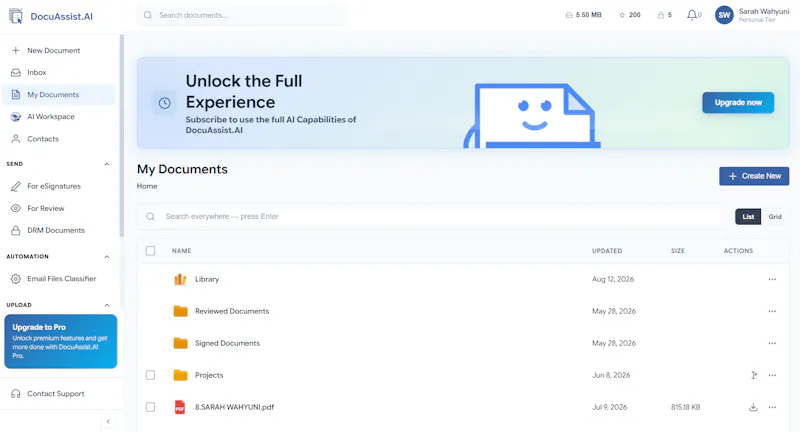
Task: Click the star credits icon showing 200
Action: tap(622, 15)
